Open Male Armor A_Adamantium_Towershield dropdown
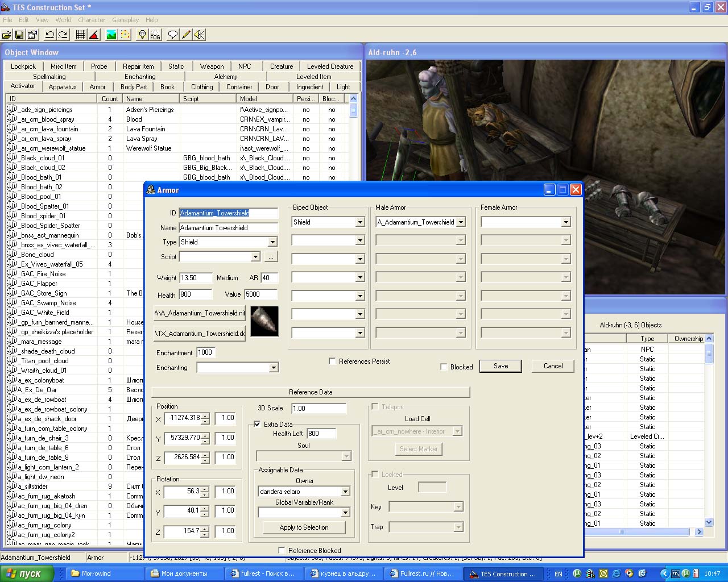Image resolution: width=728 pixels, height=582 pixels. point(461,222)
